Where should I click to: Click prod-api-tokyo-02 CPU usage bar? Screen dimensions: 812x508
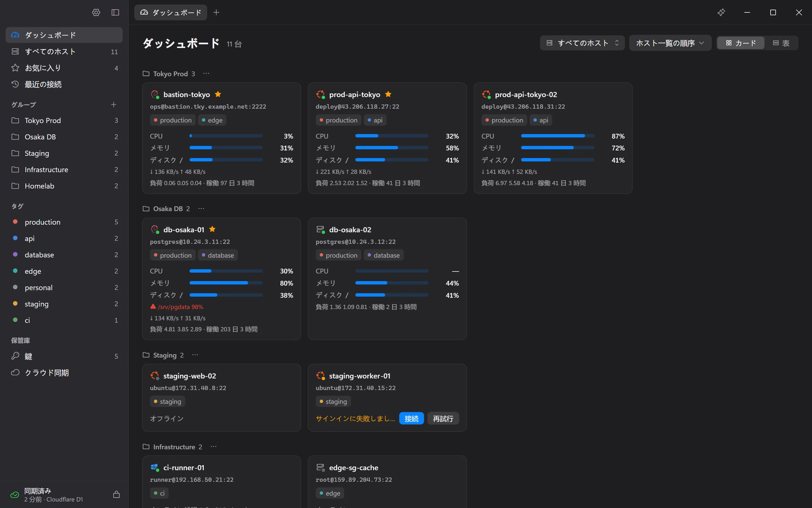[x=557, y=136]
